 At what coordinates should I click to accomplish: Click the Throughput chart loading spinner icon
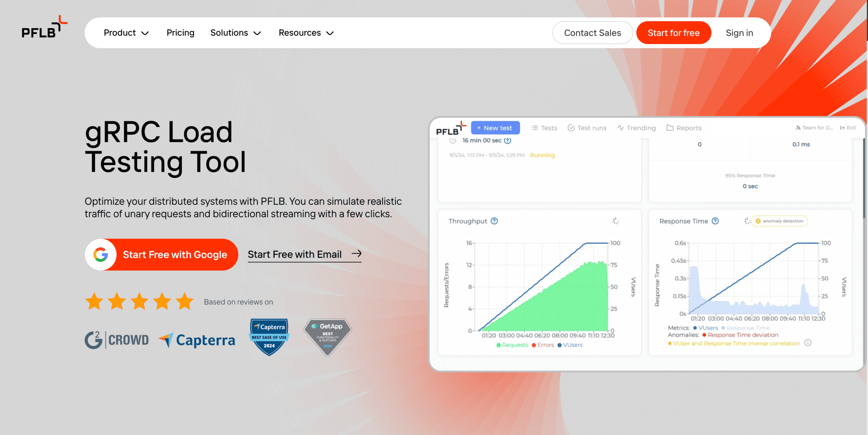pyautogui.click(x=616, y=221)
